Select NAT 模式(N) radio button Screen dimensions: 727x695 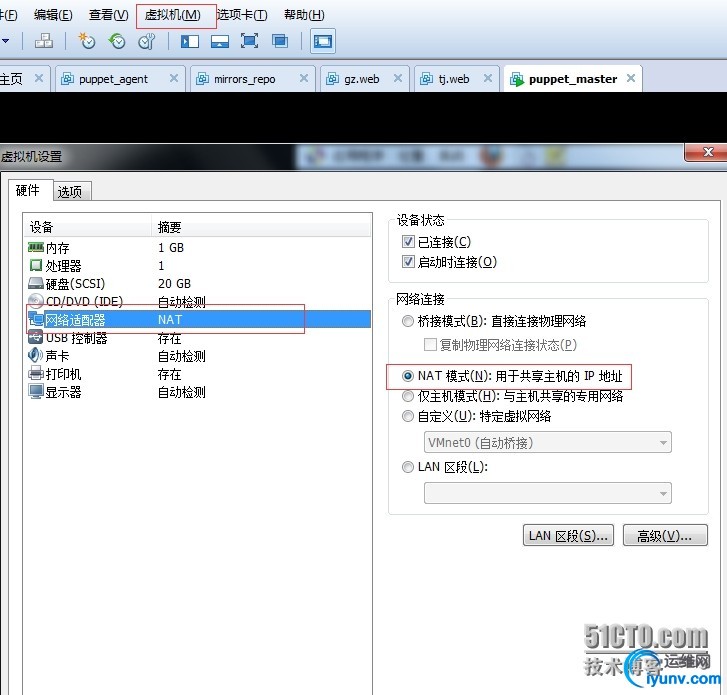point(408,376)
